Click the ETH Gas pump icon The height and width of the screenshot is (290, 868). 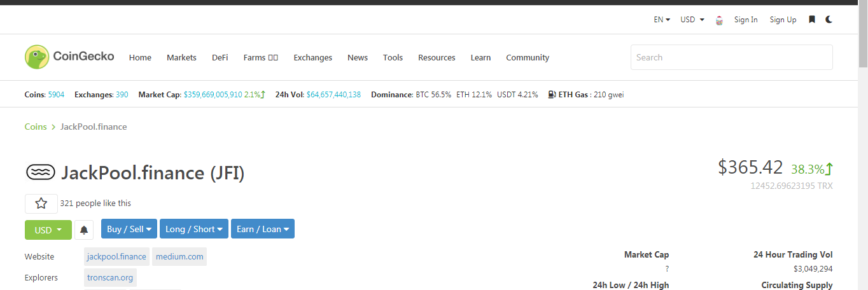click(552, 94)
